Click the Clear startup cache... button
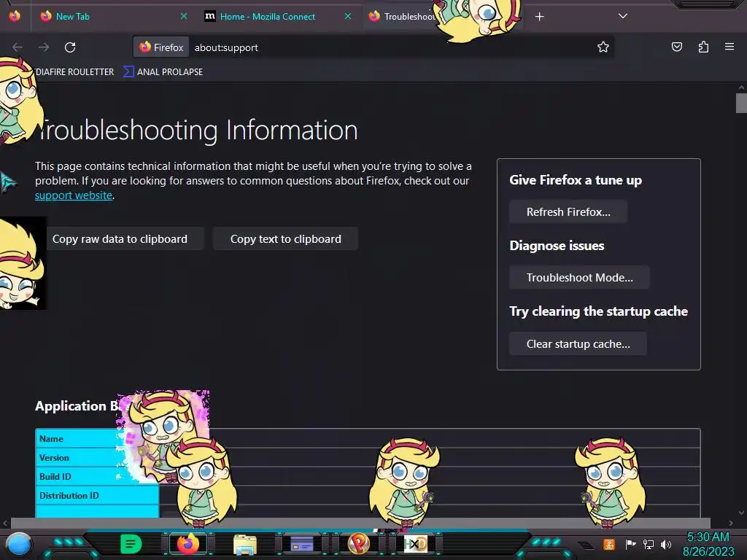The height and width of the screenshot is (560, 747). (578, 344)
